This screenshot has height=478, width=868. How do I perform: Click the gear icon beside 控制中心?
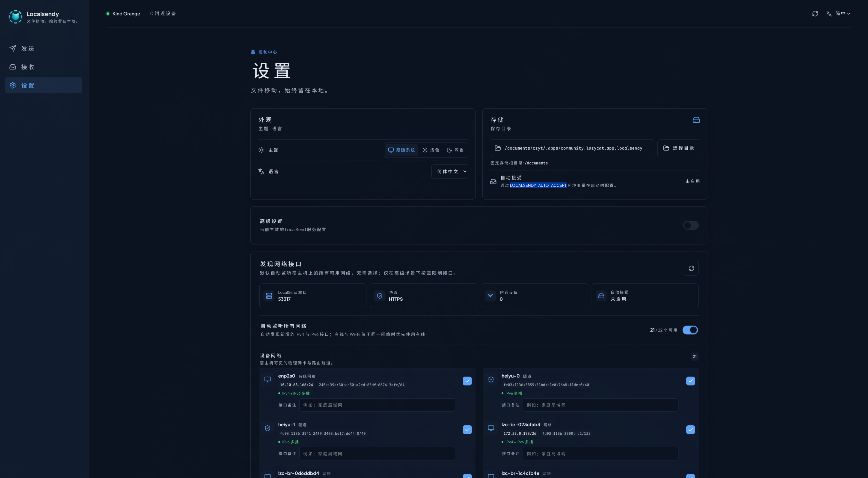click(253, 52)
